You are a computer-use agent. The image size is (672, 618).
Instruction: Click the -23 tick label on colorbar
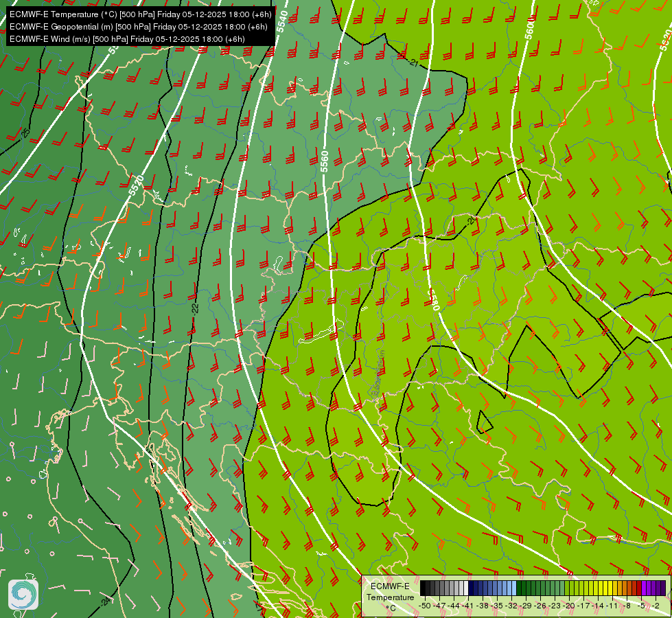(556, 606)
